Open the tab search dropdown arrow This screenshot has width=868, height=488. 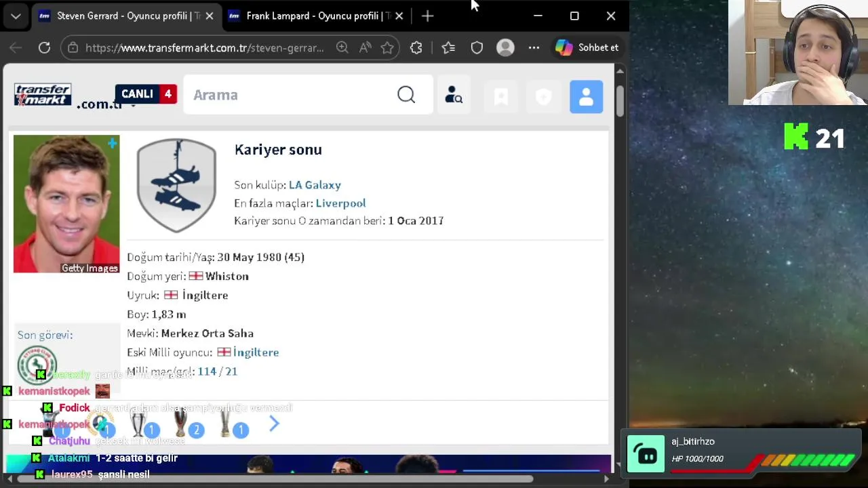[x=16, y=16]
